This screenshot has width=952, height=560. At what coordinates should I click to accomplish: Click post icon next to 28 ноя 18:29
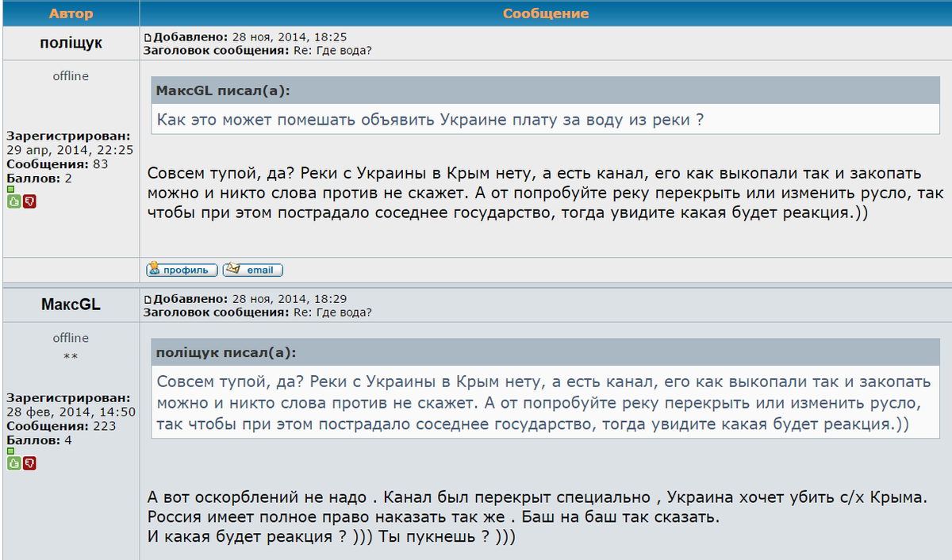(x=147, y=299)
